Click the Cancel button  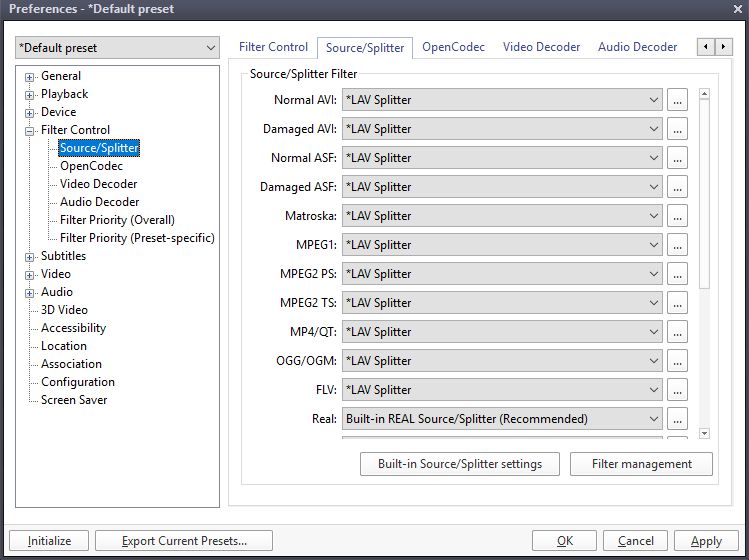click(x=635, y=541)
